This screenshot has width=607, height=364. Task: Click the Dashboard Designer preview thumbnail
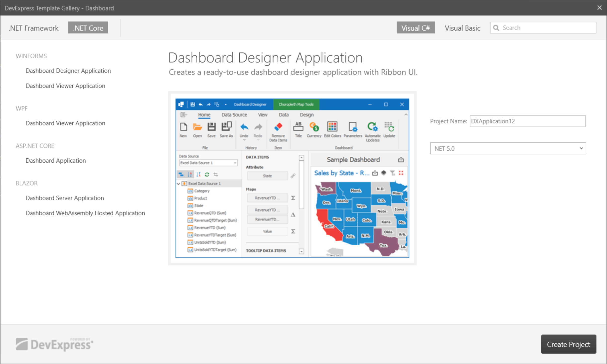tap(292, 178)
